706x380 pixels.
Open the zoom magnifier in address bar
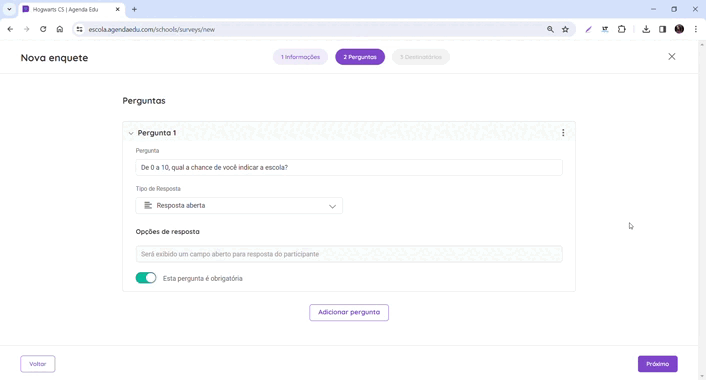point(550,29)
